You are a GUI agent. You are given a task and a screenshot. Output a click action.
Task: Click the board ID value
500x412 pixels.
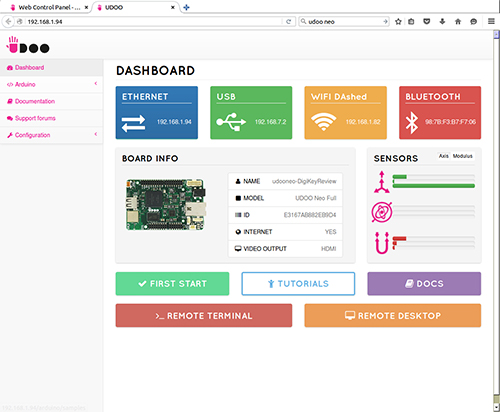click(x=310, y=215)
